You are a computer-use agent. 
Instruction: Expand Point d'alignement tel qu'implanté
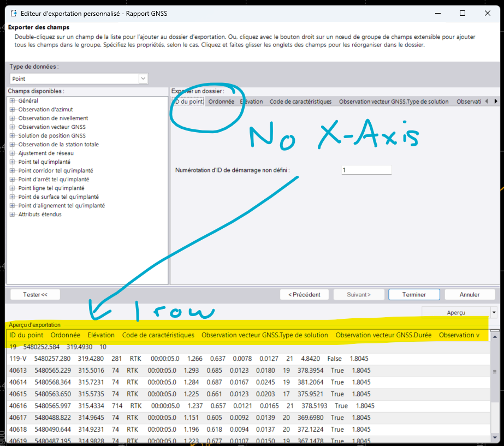click(12, 206)
